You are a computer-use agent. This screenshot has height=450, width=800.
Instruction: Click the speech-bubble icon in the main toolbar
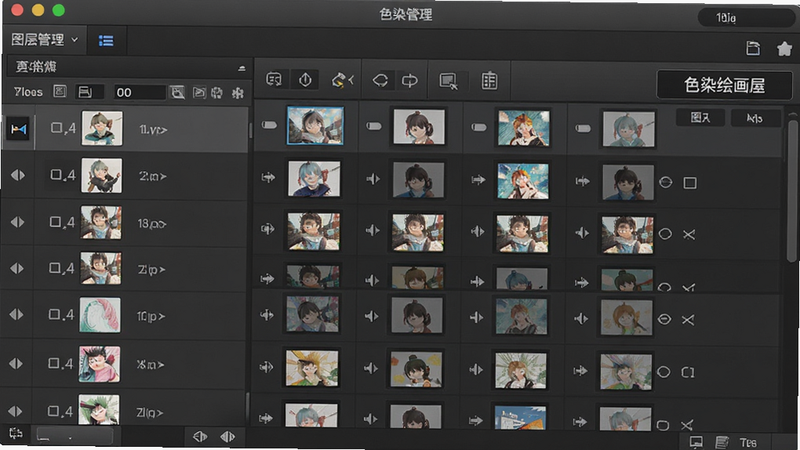click(x=274, y=80)
